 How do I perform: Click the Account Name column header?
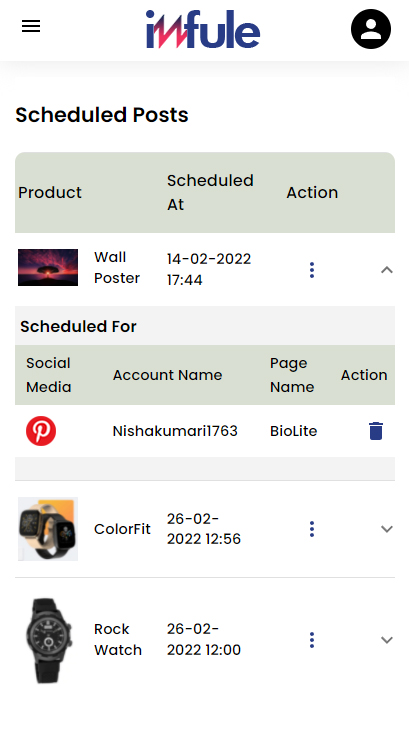click(167, 375)
